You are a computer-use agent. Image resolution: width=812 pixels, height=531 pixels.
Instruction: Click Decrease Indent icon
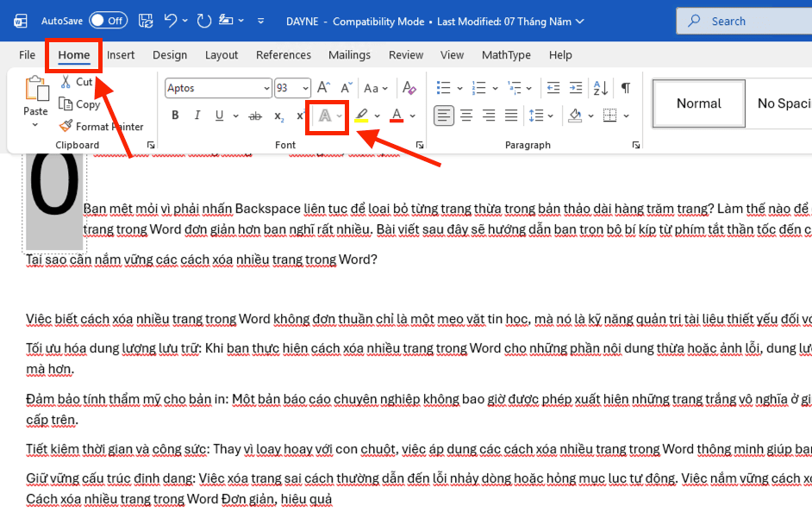pos(553,88)
